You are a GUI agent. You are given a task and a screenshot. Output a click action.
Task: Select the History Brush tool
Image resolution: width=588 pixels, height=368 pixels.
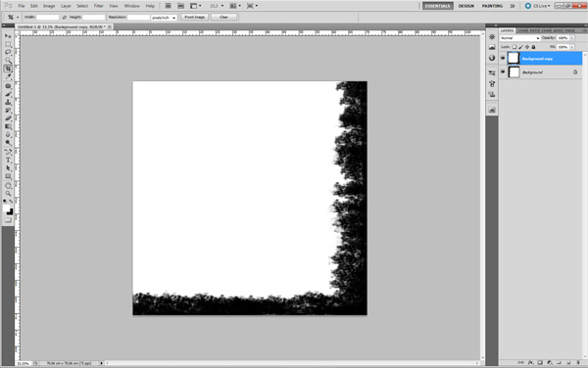pyautogui.click(x=8, y=111)
